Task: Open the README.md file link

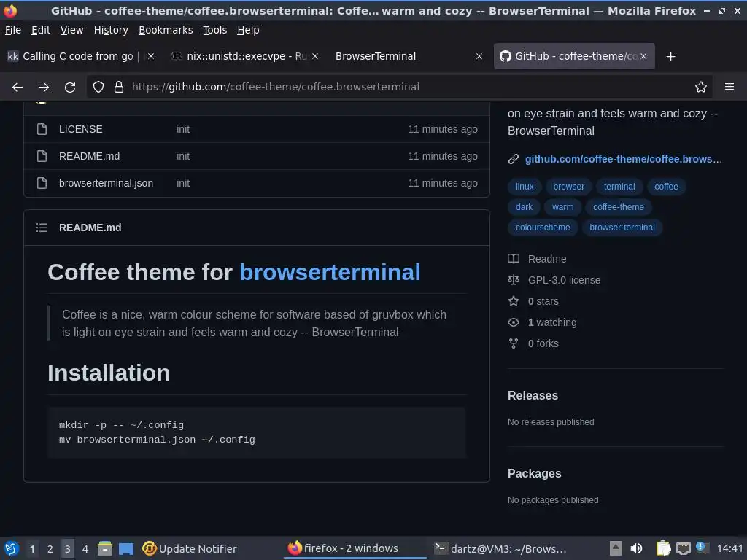Action: click(x=89, y=156)
